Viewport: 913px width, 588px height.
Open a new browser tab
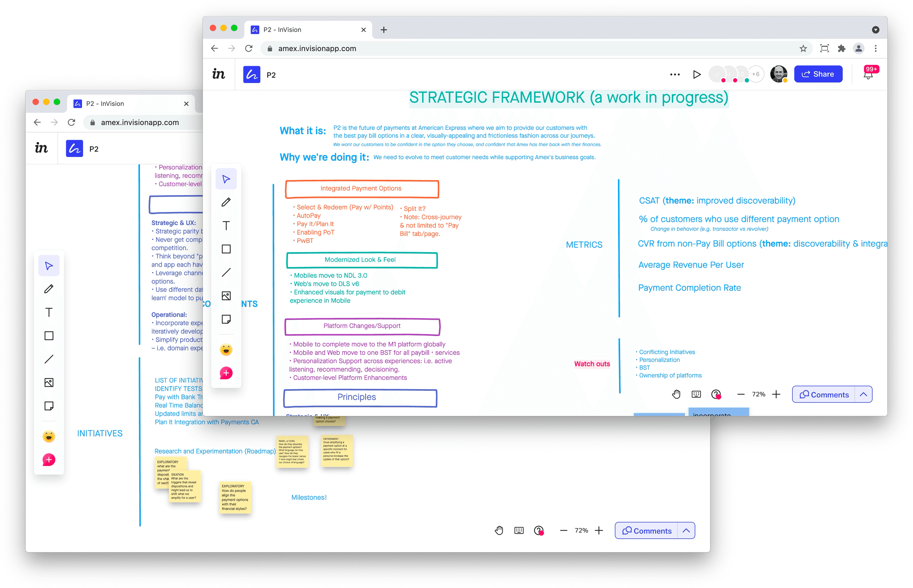click(384, 30)
